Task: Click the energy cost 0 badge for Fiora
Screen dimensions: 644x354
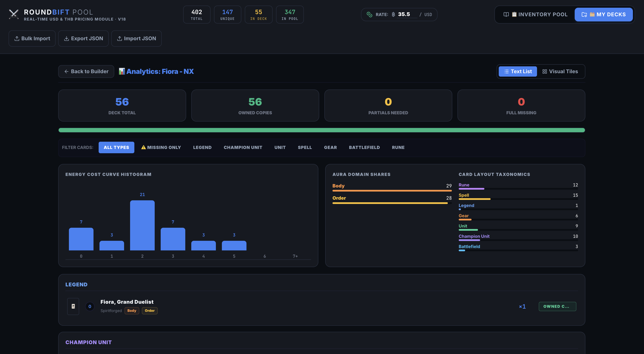Action: (x=90, y=306)
